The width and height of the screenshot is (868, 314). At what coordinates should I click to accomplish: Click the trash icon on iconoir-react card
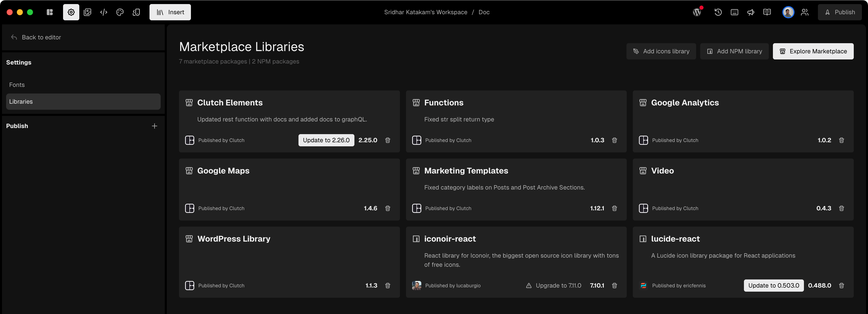[614, 285]
